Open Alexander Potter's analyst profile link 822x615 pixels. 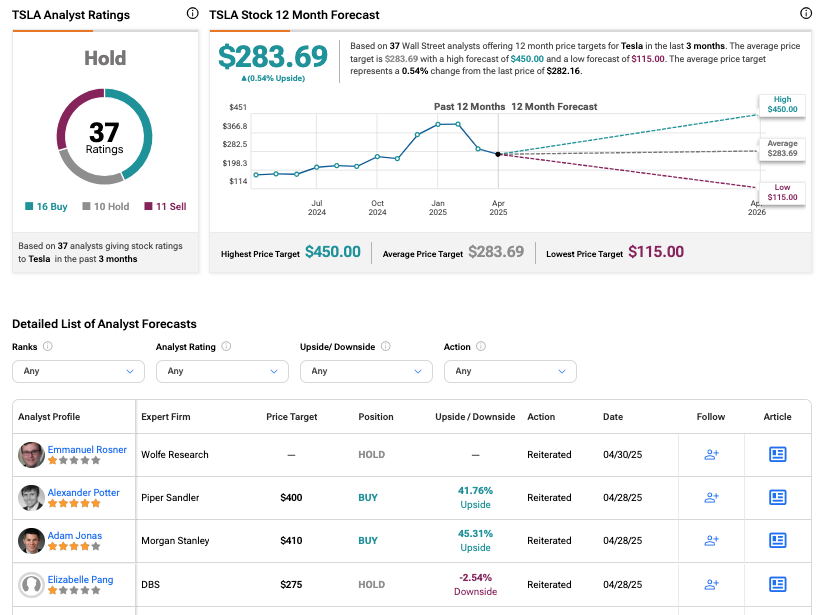click(83, 492)
